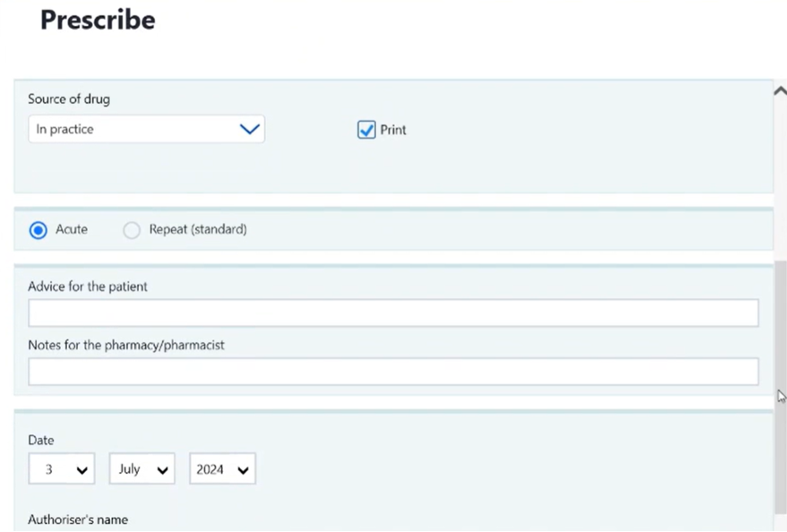Open the month dropdown showing July
Image resolution: width=787 pixels, height=532 pixels.
click(142, 468)
